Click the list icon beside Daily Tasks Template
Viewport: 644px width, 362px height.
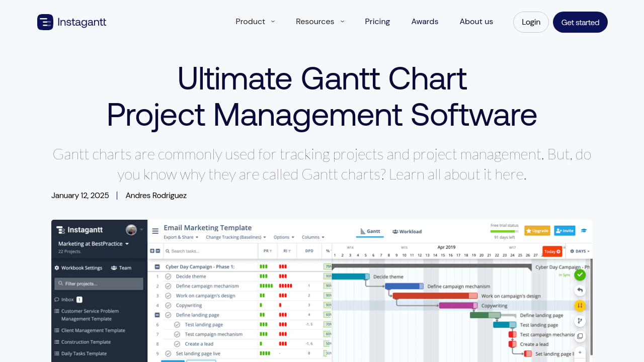click(x=57, y=353)
